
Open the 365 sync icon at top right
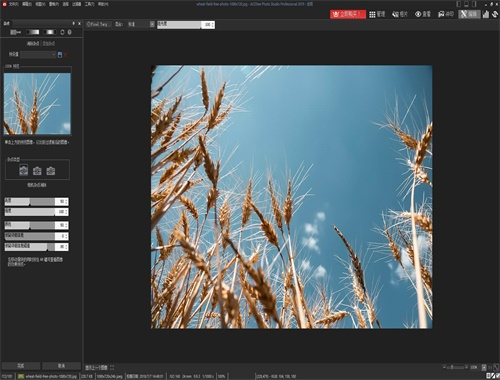[x=495, y=14]
